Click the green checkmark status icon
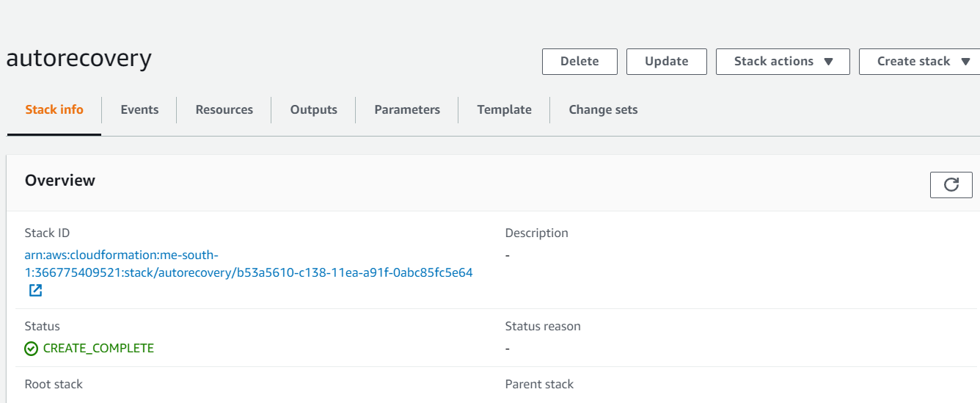 tap(31, 349)
